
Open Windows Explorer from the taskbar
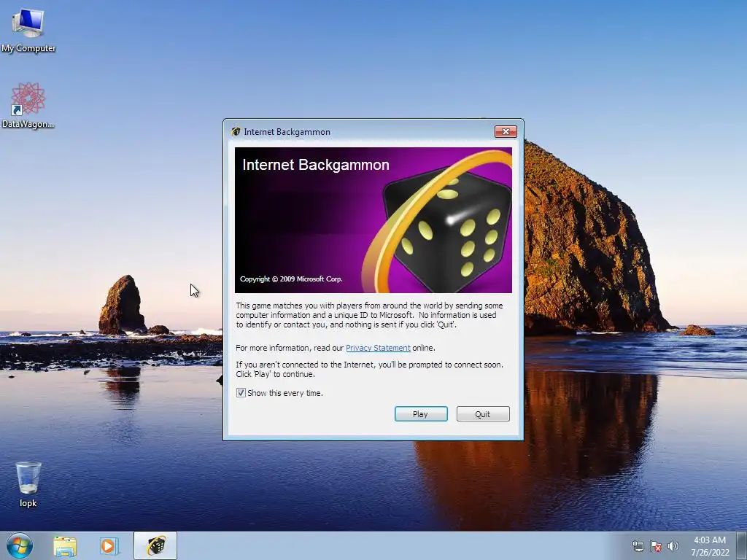click(65, 546)
